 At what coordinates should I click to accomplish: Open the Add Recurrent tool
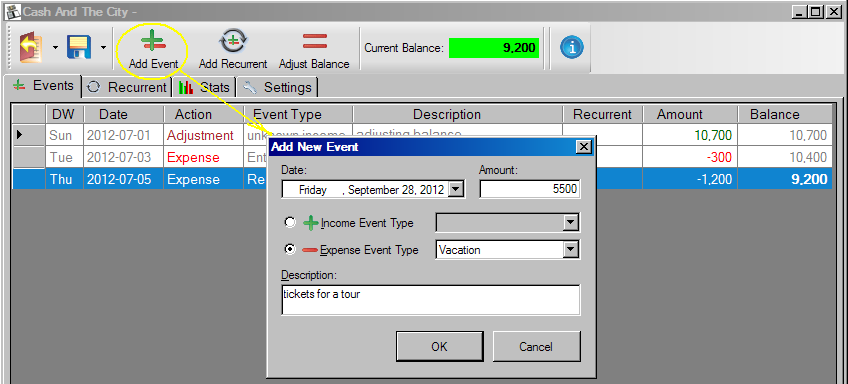click(x=233, y=42)
